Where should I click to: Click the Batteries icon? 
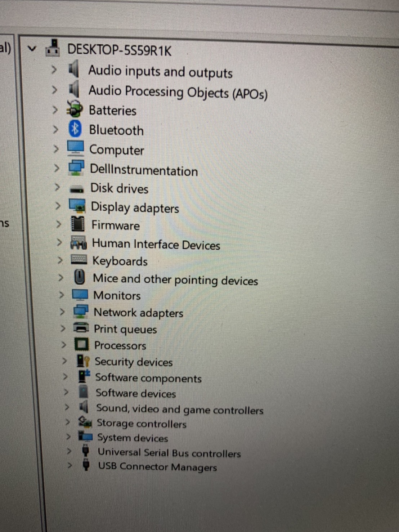75,109
